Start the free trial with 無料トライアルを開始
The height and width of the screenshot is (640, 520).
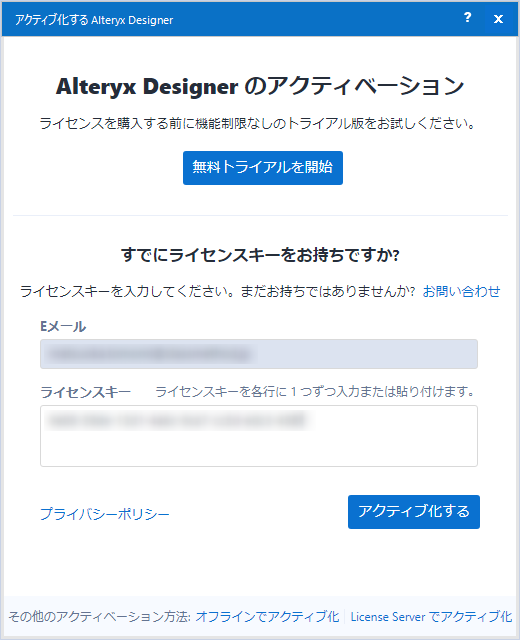262,168
